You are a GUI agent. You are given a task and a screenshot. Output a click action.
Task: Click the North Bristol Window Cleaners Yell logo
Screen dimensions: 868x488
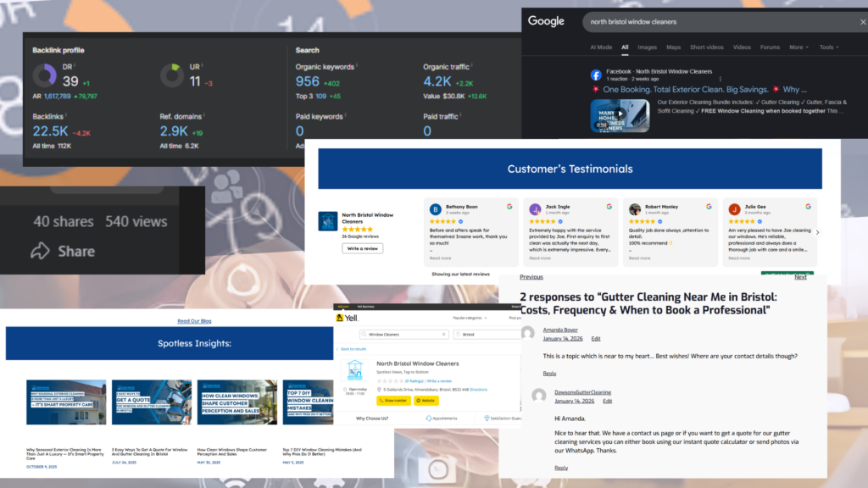coord(354,371)
